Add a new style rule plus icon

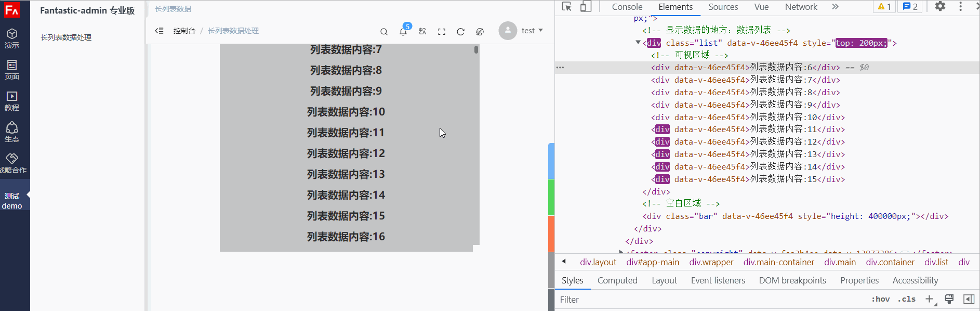[930, 299]
